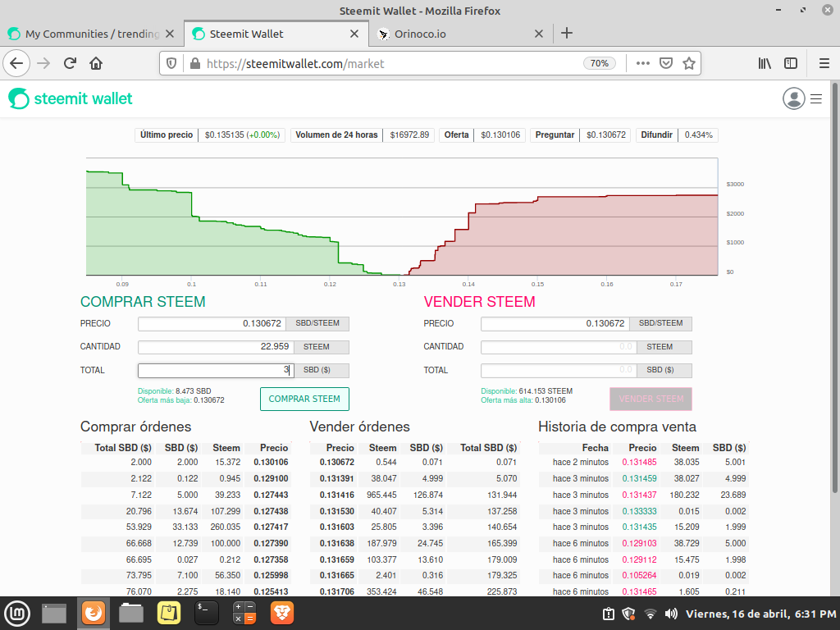This screenshot has height=630, width=840.
Task: Open the Firefox Library icon
Action: point(765,63)
